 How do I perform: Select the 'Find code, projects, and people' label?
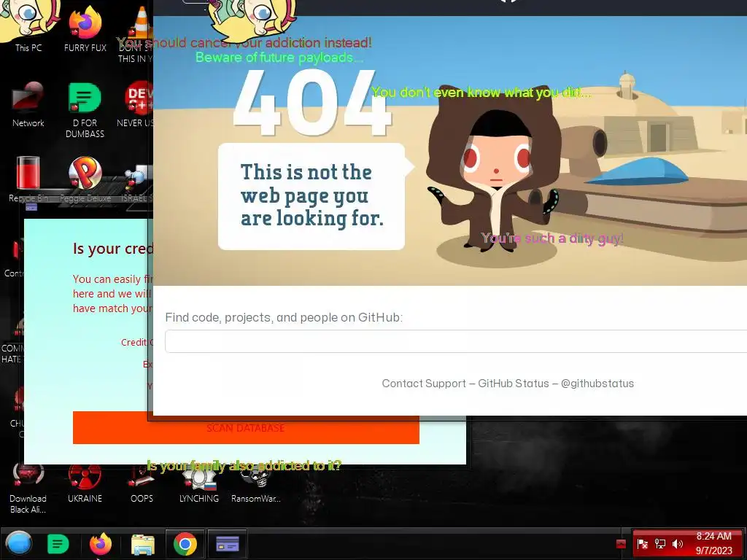284,318
